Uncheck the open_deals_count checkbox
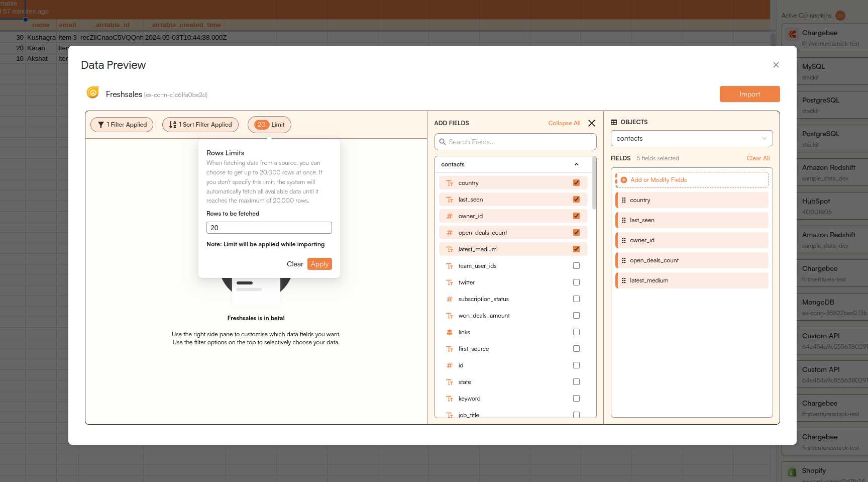This screenshot has height=482, width=868. pos(576,233)
